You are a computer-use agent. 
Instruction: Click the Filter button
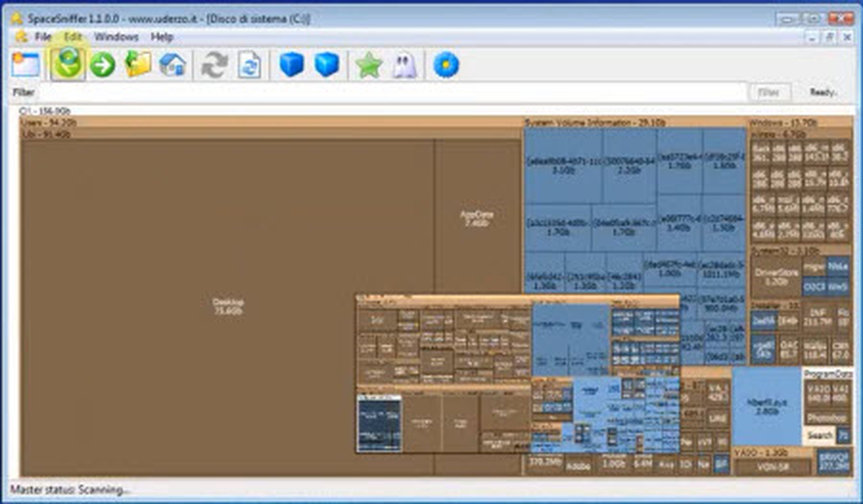click(x=770, y=93)
